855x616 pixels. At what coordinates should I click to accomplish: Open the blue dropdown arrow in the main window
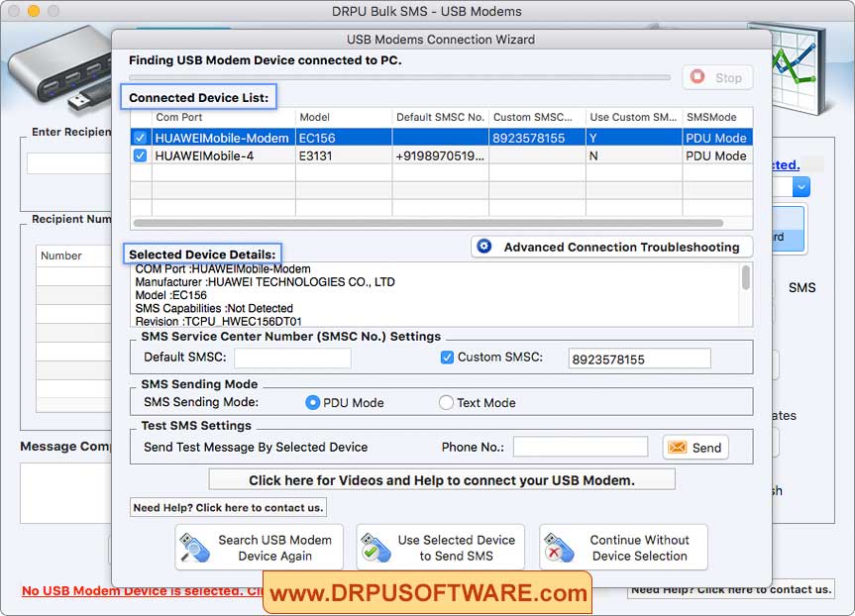[x=802, y=187]
